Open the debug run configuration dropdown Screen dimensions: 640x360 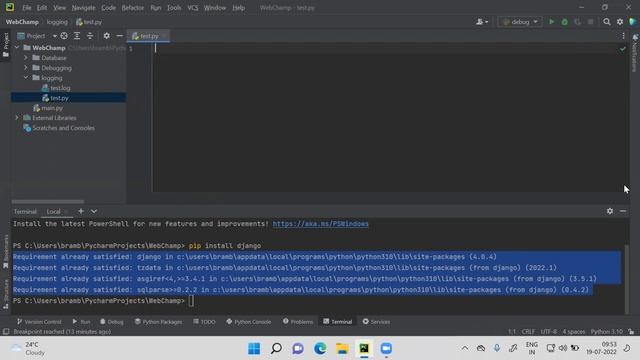coord(520,22)
